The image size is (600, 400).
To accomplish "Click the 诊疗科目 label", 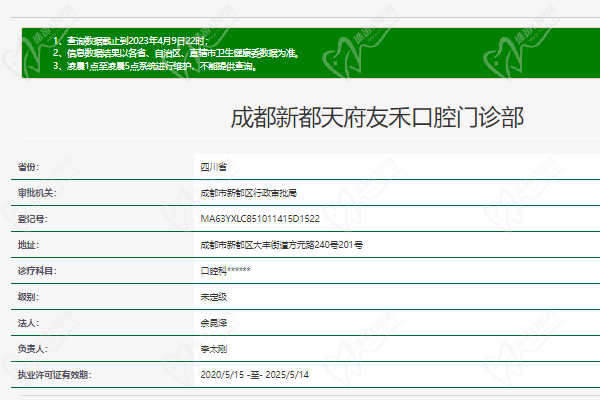I will (37, 271).
